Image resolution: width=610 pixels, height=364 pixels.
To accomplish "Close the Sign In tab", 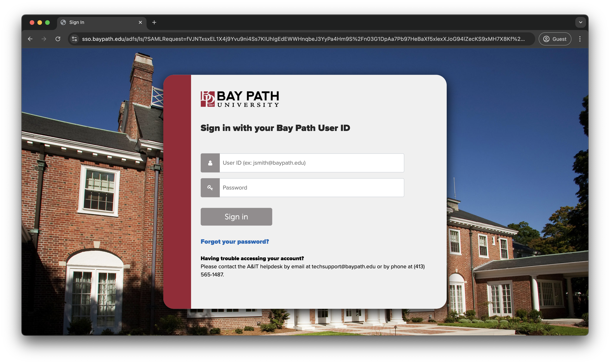I will (140, 22).
